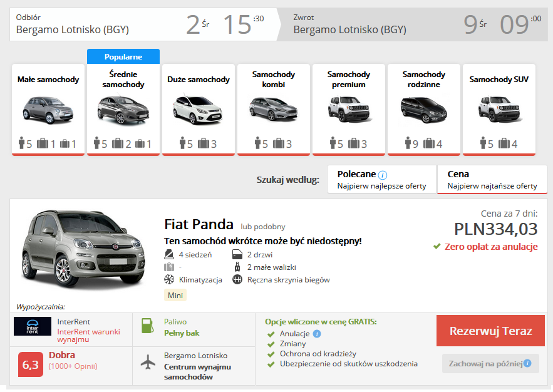Viewport: 553px width, 392px height.
Task: Change the pickup time 15:30
Action: pos(244,24)
